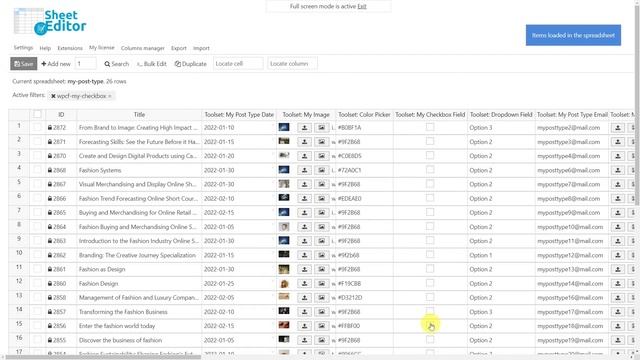
Task: Check My Checkbox Field for row 2856
Action: pyautogui.click(x=430, y=325)
